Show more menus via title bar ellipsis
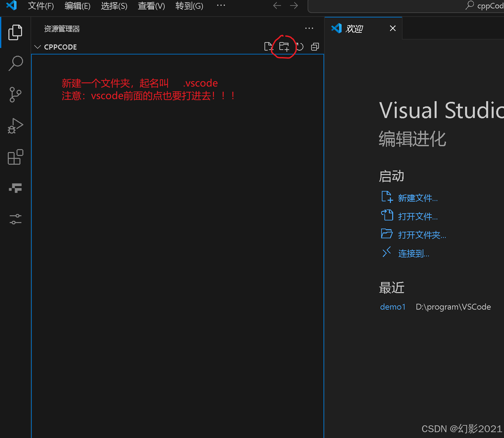 click(221, 6)
